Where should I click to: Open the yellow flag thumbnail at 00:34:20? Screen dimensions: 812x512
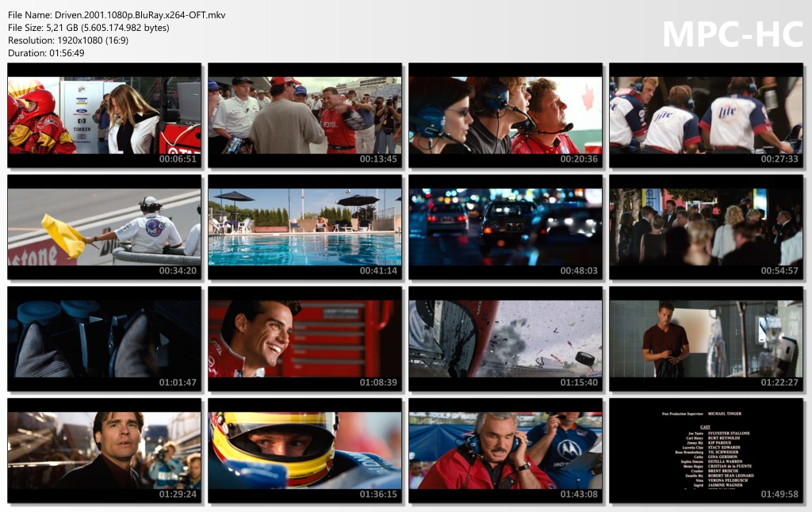[105, 227]
